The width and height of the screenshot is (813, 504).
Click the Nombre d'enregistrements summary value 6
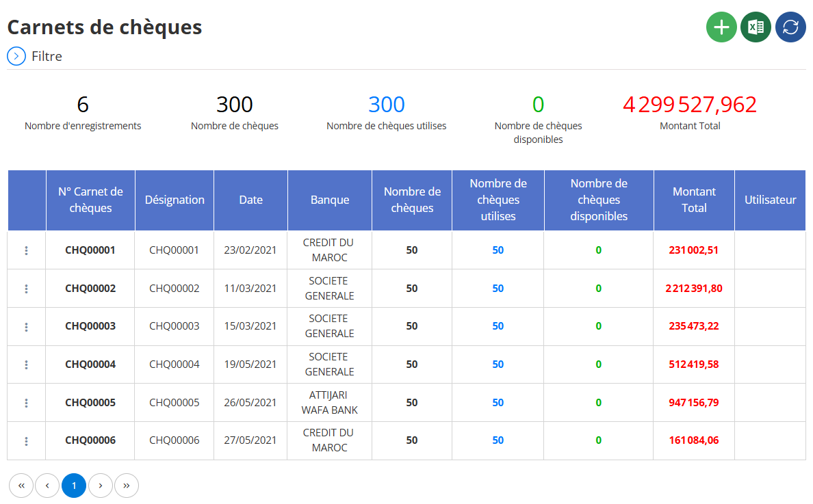point(83,105)
